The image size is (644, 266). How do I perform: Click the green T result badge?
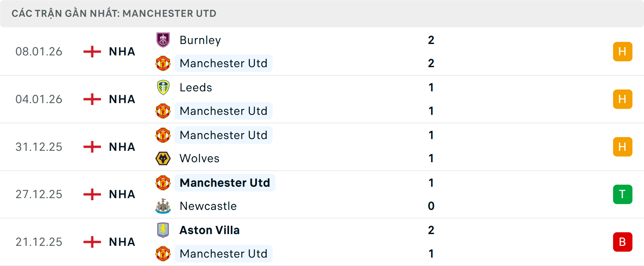622,194
